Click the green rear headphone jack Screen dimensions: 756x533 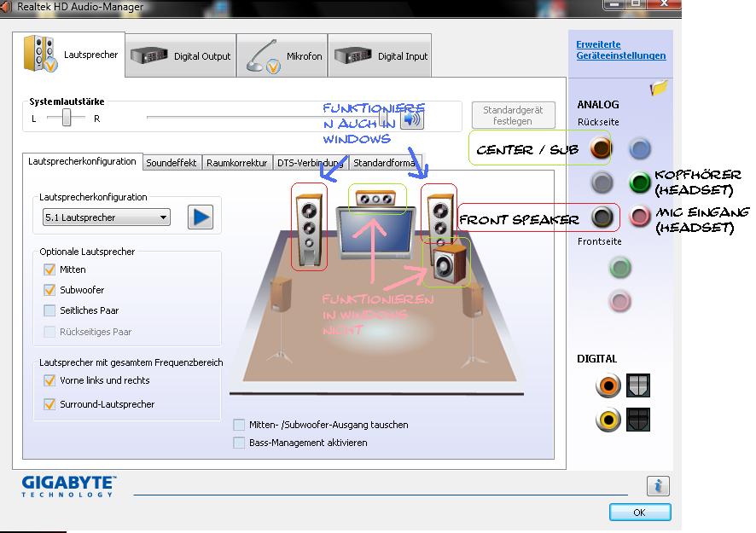pos(640,182)
